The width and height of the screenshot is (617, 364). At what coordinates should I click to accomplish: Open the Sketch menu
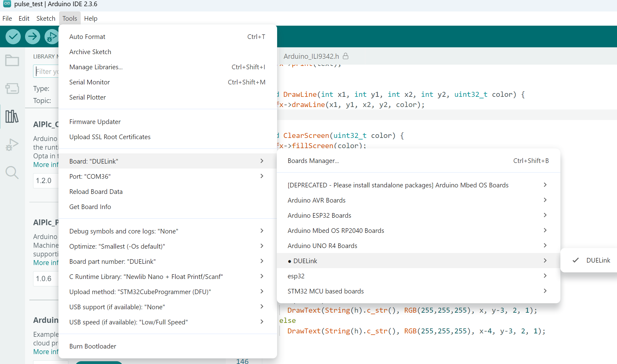tap(46, 19)
